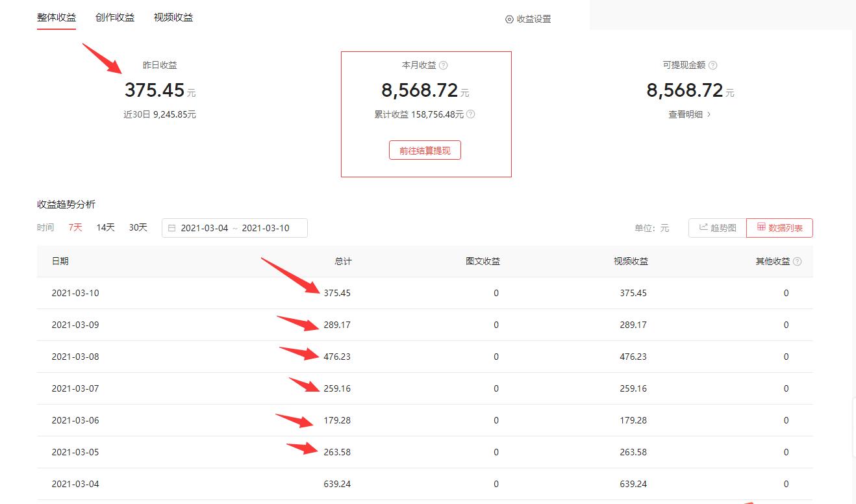Select the 30天 time range
Screen dimensions: 856x504
pos(138,227)
